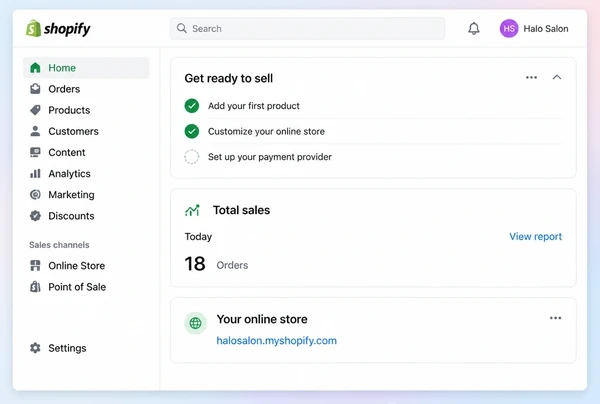This screenshot has height=404, width=600.
Task: Click the Content monitor icon
Action: click(x=35, y=152)
